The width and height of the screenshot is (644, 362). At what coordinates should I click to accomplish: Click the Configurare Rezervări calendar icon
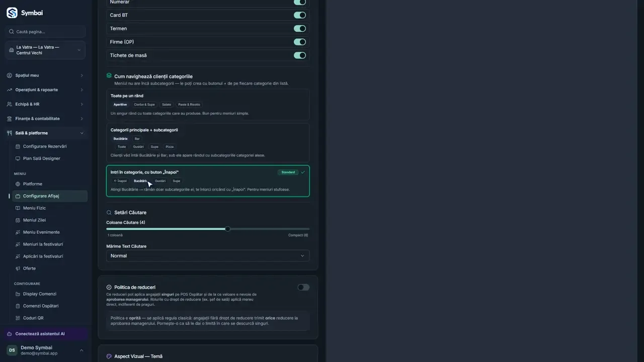18,146
